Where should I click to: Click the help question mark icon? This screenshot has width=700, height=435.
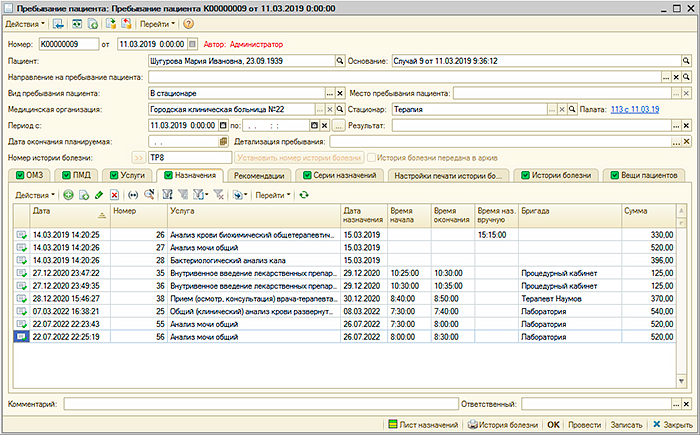tap(189, 23)
